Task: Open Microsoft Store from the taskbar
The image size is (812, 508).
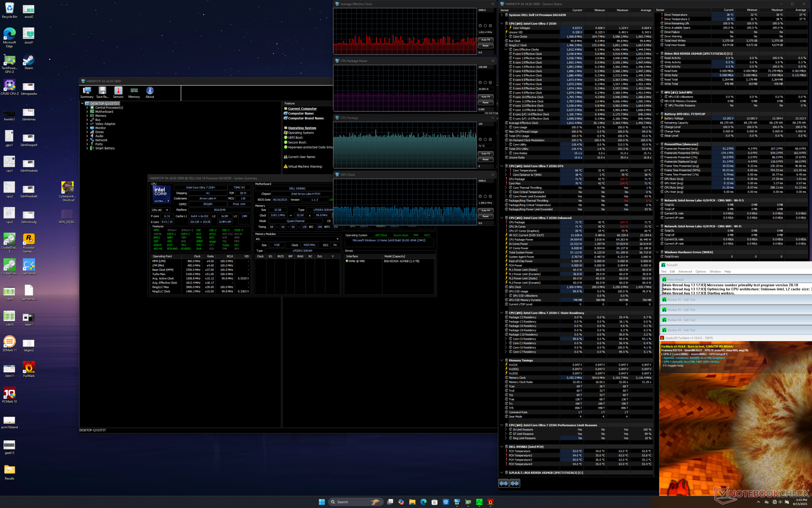Action: (434, 502)
